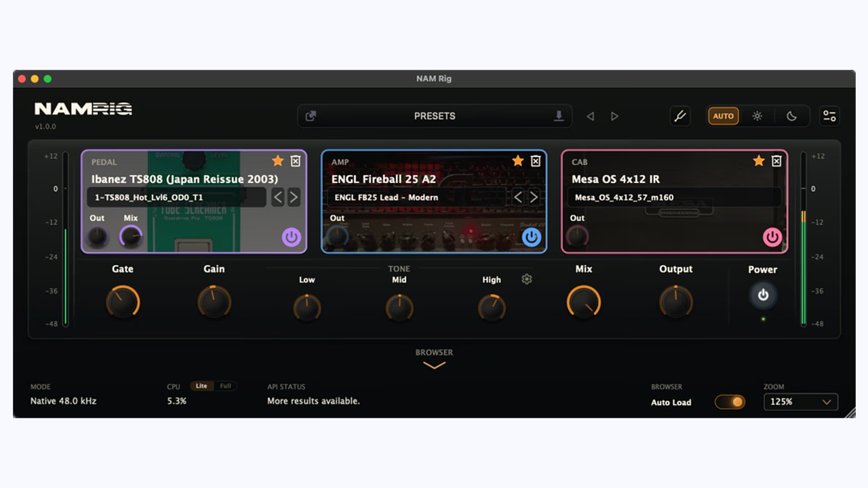
Task: Favorite the Mesa OS 4x12 cab star
Action: point(759,161)
